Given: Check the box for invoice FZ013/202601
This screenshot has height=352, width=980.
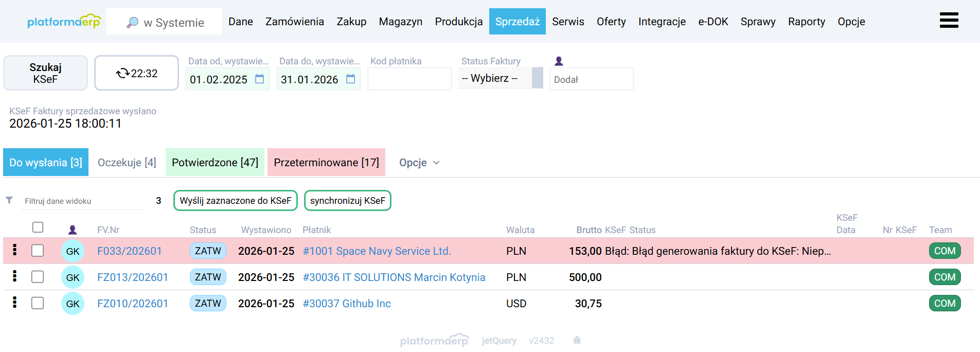Looking at the screenshot, I should 38,277.
